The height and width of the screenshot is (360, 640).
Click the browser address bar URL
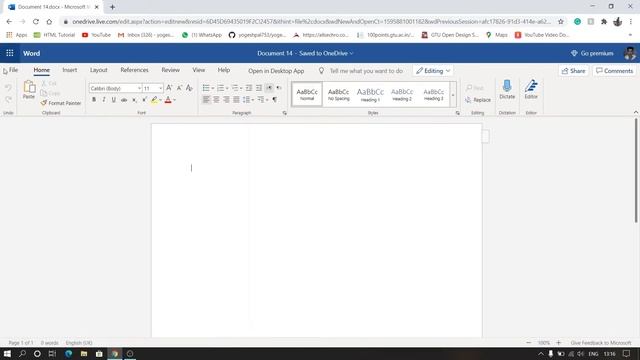[x=311, y=22]
